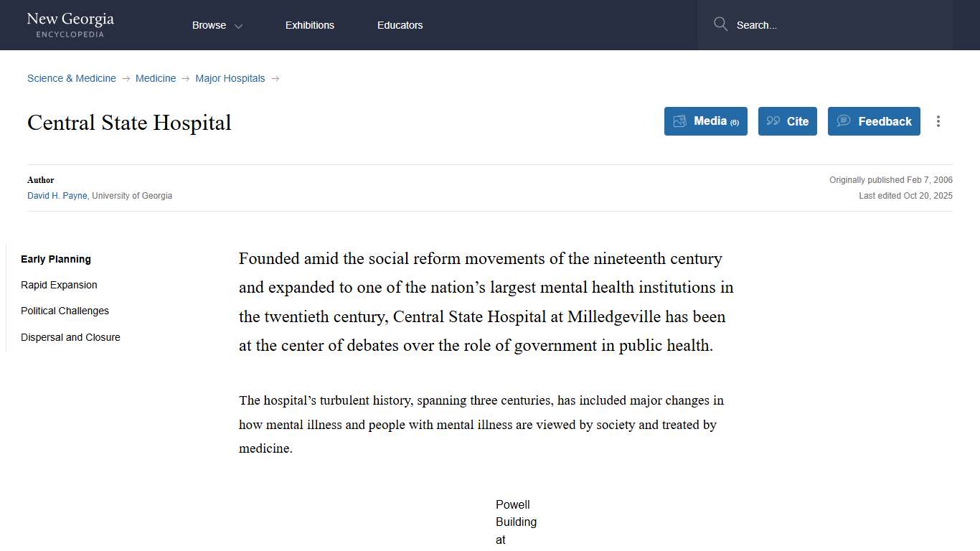Open the Feedback button

tap(873, 121)
